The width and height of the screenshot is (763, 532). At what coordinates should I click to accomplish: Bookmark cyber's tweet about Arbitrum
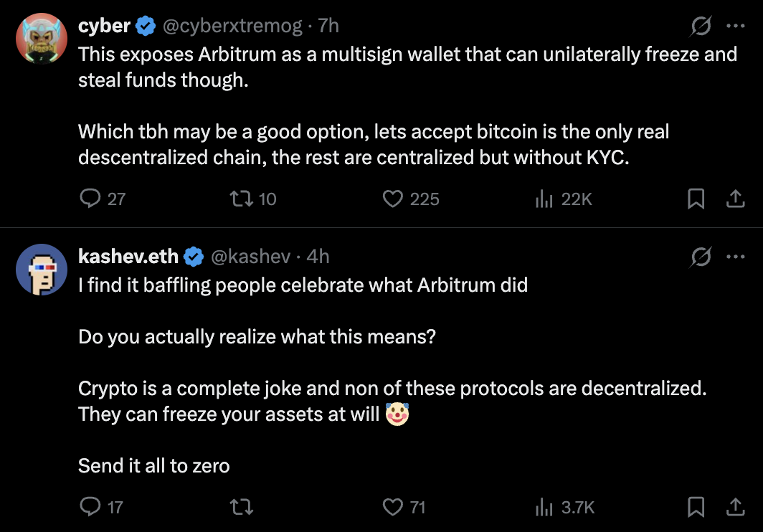click(x=696, y=199)
